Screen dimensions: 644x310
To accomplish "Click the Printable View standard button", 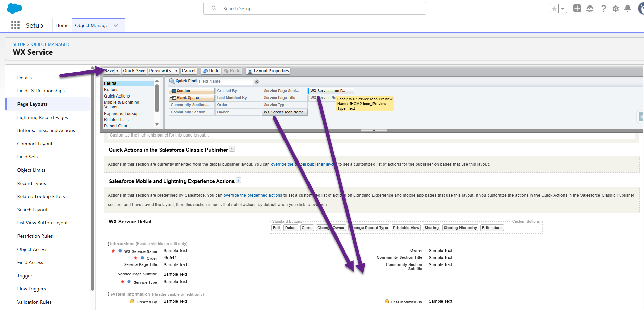I will [406, 228].
